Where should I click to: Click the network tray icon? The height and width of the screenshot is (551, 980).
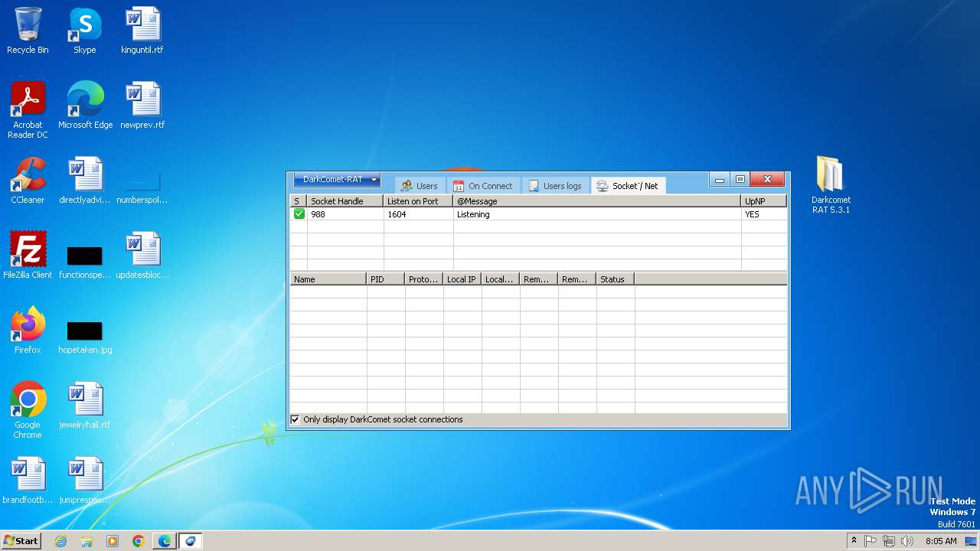(889, 541)
